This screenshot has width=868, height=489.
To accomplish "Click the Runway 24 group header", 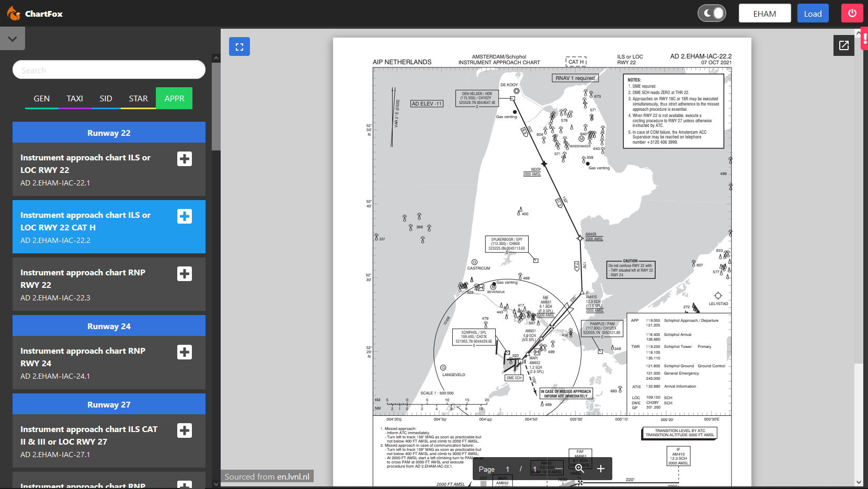I will 109,326.
